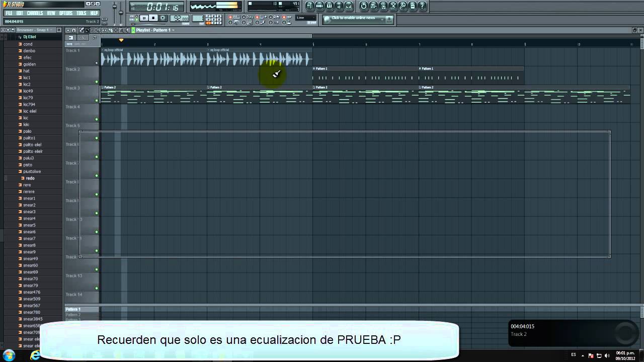Open the Piano Roll window icon
This screenshot has width=644, height=362.
(x=330, y=6)
